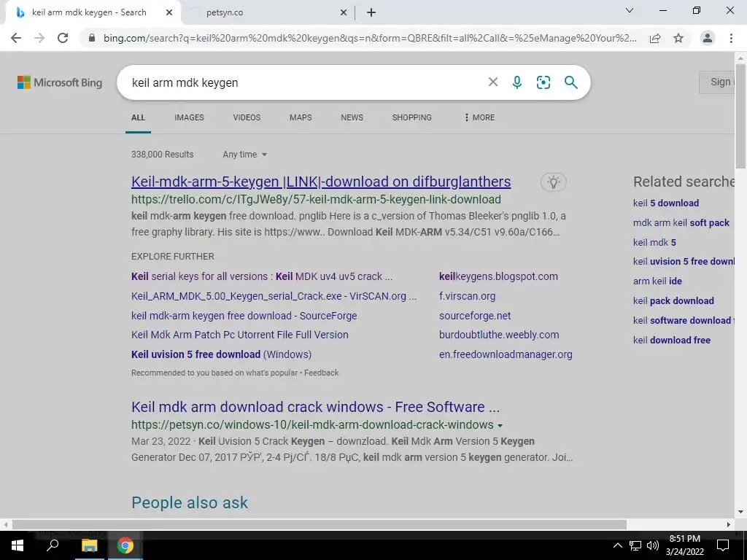Switch to the ALL results tab
This screenshot has width=747, height=560.
[138, 117]
